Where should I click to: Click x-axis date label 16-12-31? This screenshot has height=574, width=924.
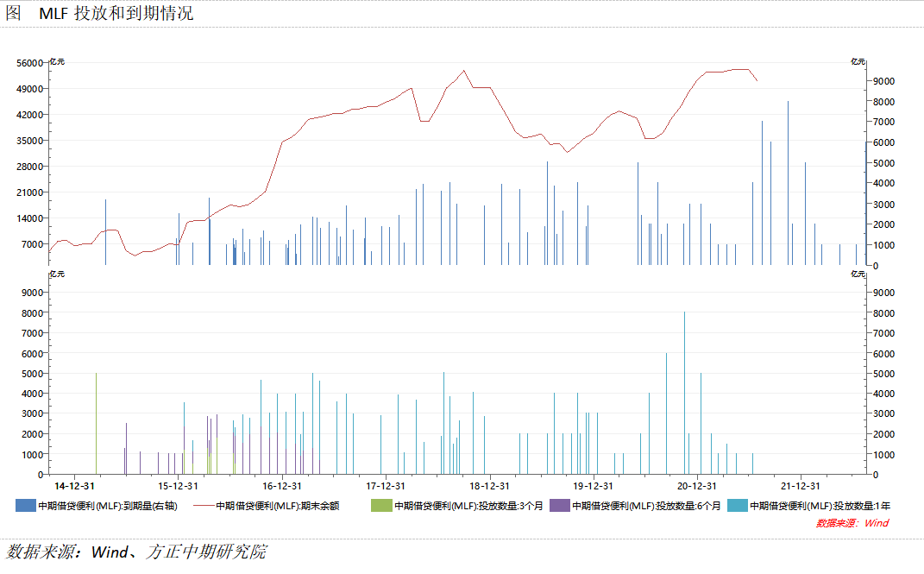click(281, 486)
